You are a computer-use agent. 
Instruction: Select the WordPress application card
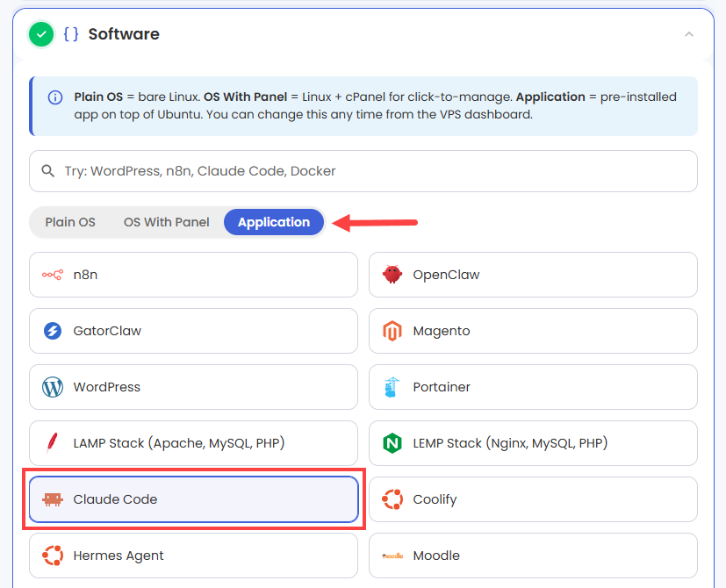pos(193,387)
